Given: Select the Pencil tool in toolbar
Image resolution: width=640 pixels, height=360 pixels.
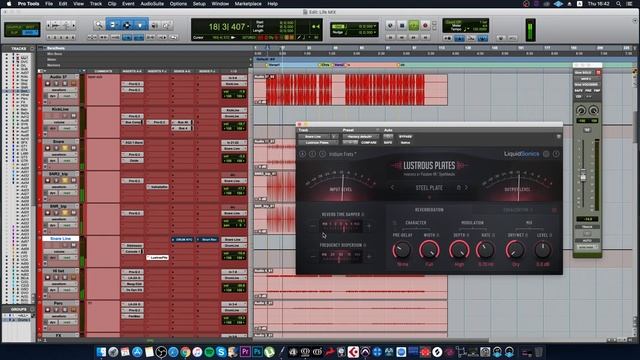Looking at the screenshot, I should click(167, 25).
